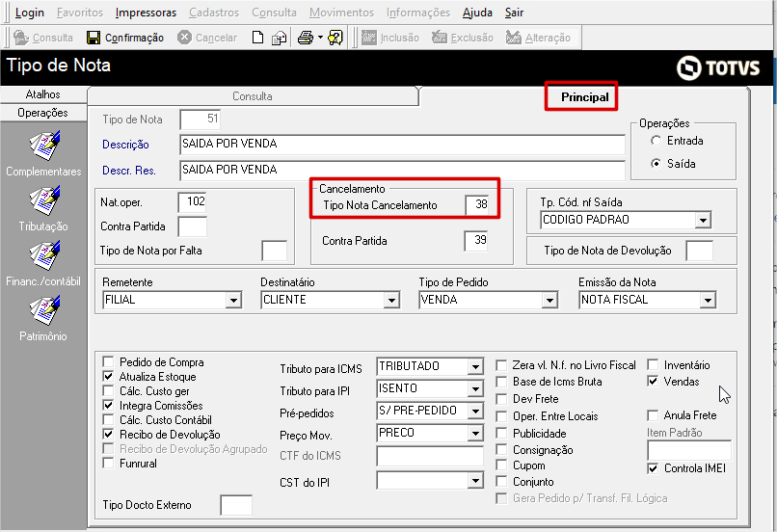Open the Tributo para ICMS dropdown
This screenshot has width=777, height=532.
click(x=475, y=367)
